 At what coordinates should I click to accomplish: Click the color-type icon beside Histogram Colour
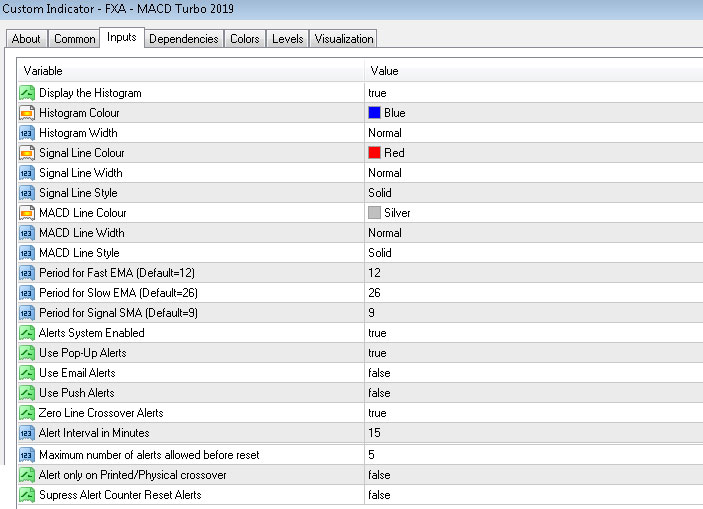tap(27, 113)
